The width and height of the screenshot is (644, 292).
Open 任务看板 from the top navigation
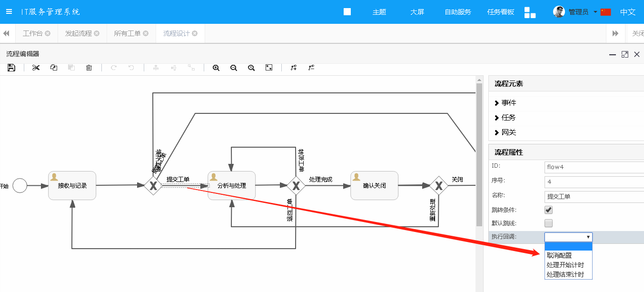click(x=501, y=12)
